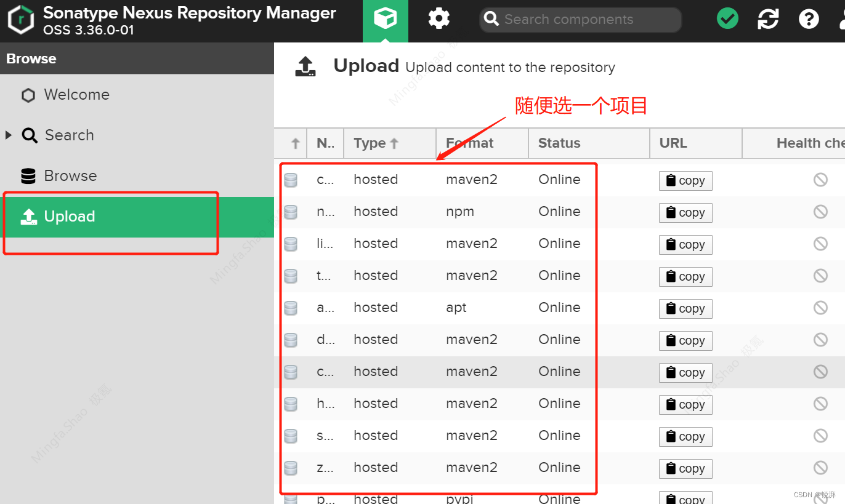
Task: Copy the URL of the h... repository
Action: pyautogui.click(x=685, y=405)
